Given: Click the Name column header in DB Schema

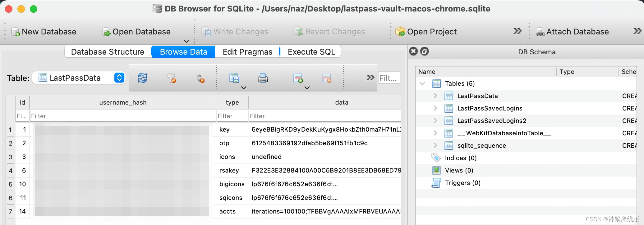Looking at the screenshot, I should tap(486, 72).
